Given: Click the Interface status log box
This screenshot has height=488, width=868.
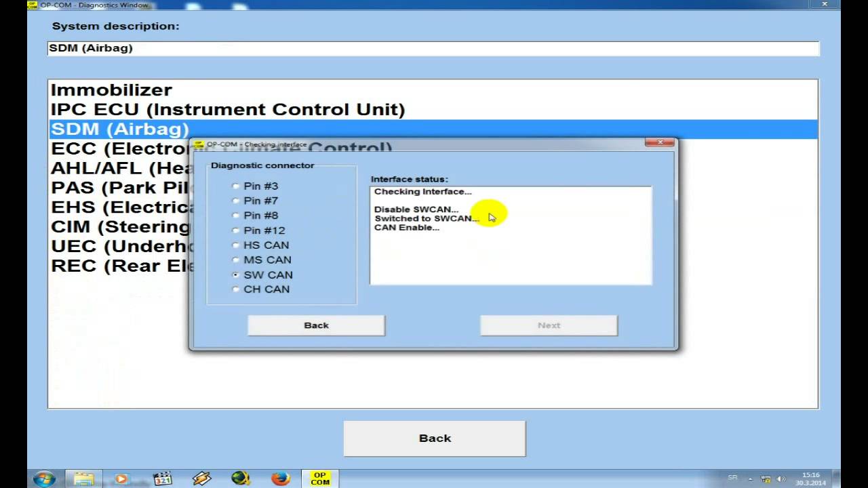Looking at the screenshot, I should (x=511, y=235).
